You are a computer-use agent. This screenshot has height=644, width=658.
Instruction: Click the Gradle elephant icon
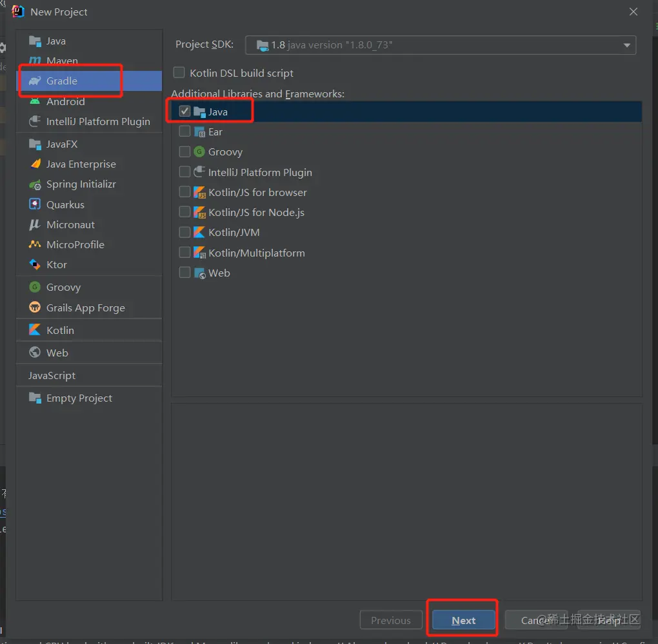click(x=35, y=81)
